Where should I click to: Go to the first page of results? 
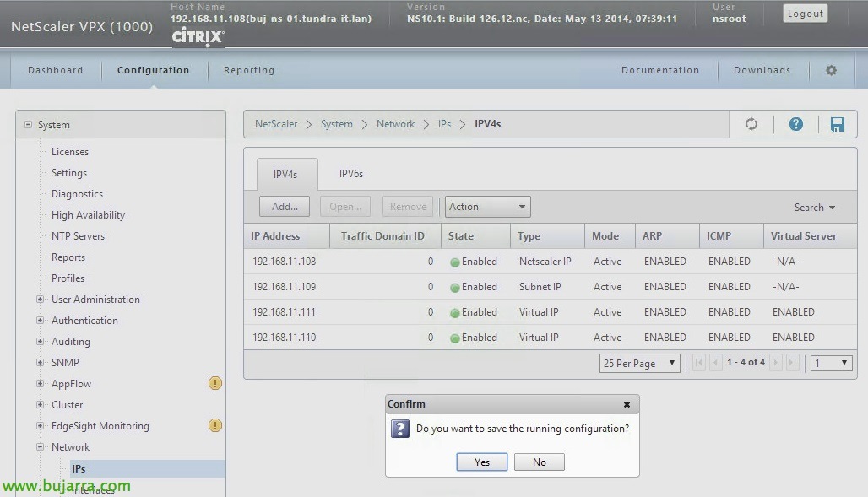point(699,363)
